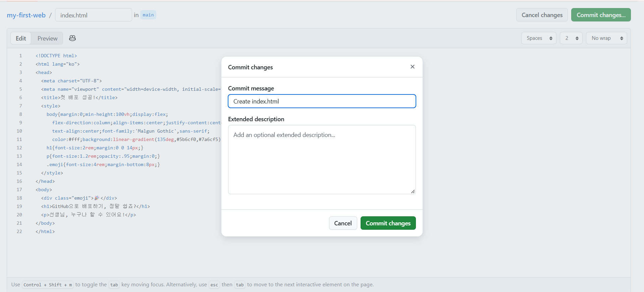The width and height of the screenshot is (644, 292).
Task: Click the Control + Shift + m shortcut hint
Action: (x=48, y=285)
